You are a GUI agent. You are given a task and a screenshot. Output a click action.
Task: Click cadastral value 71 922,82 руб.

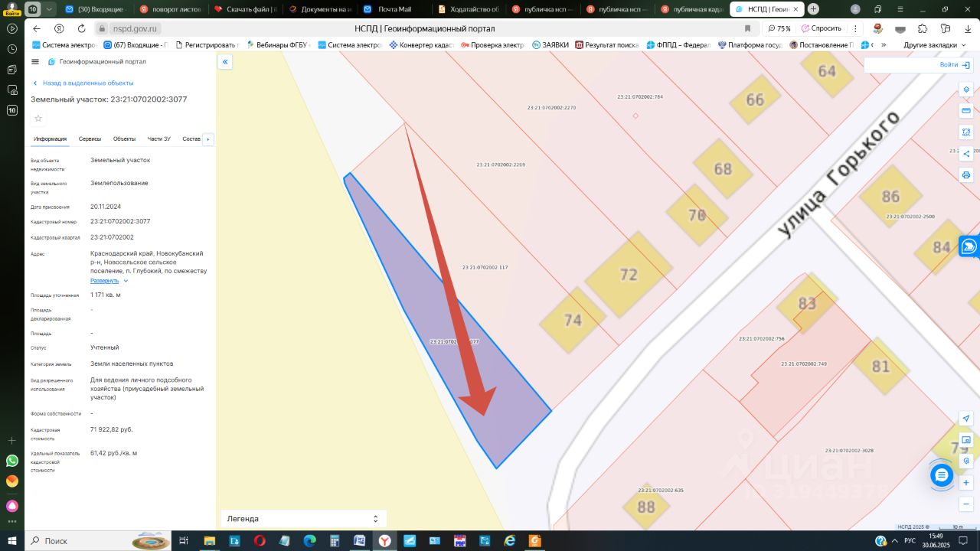point(112,430)
